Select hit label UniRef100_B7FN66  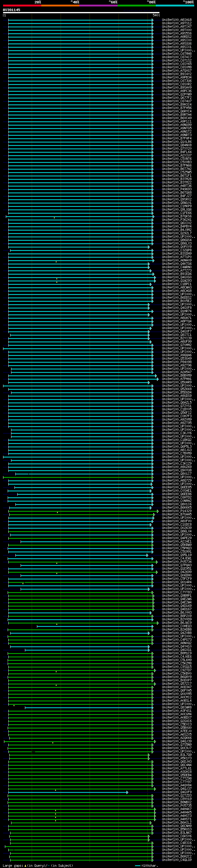pos(177,165)
